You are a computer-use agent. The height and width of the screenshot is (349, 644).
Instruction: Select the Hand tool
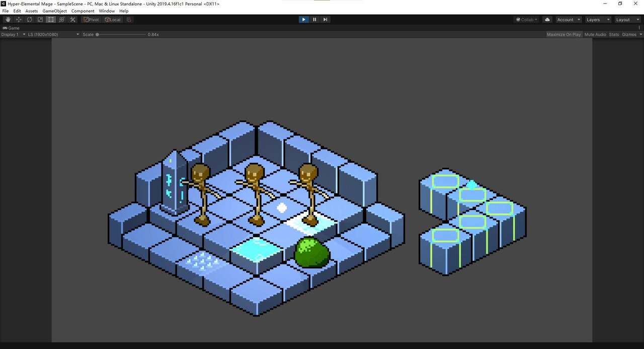click(x=8, y=20)
